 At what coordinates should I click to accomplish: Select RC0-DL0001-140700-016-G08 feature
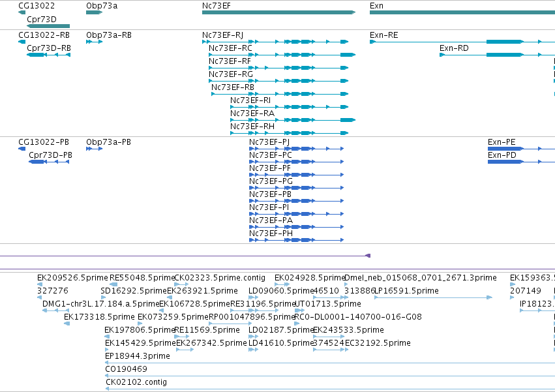[x=358, y=317]
